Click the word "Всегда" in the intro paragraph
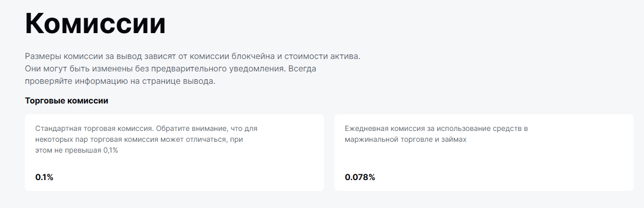644x208 pixels. tap(302, 68)
